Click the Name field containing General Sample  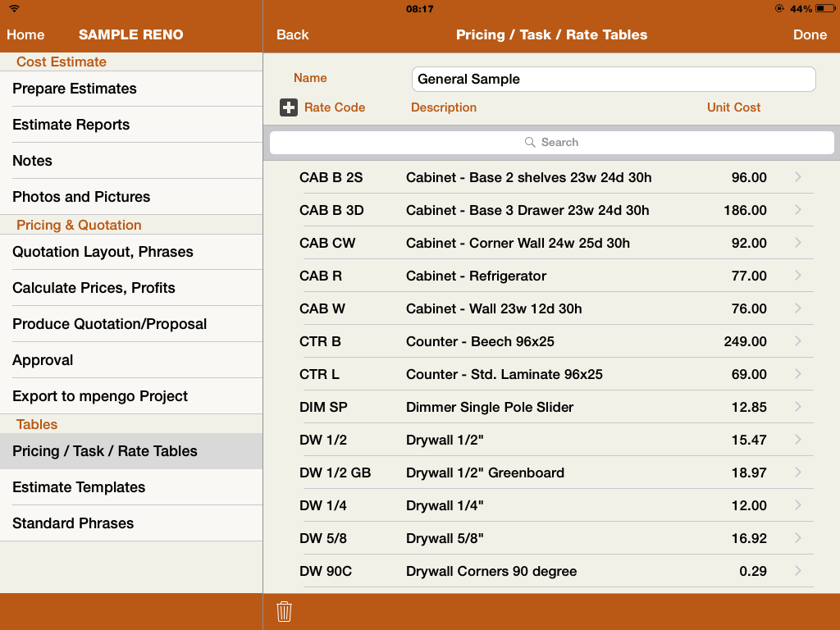[x=613, y=80]
